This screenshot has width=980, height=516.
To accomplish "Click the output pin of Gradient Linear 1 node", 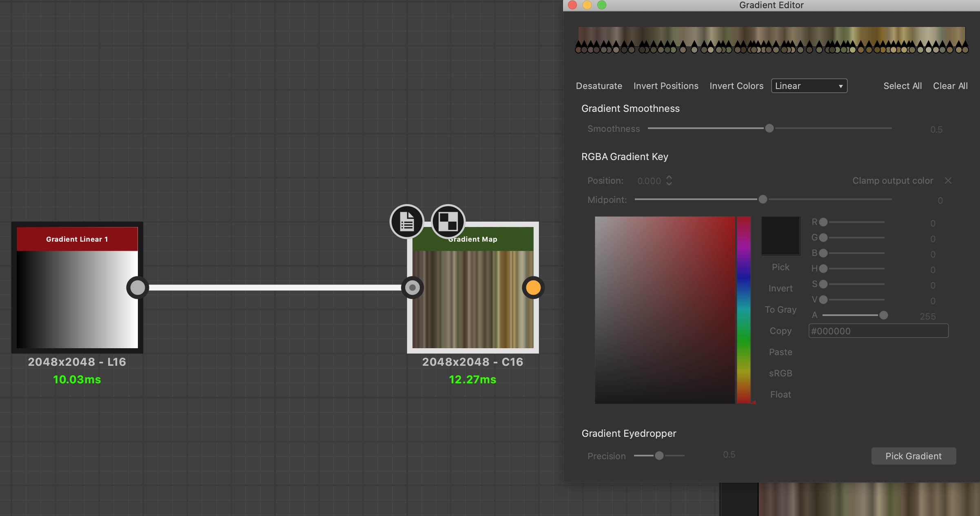I will click(137, 287).
